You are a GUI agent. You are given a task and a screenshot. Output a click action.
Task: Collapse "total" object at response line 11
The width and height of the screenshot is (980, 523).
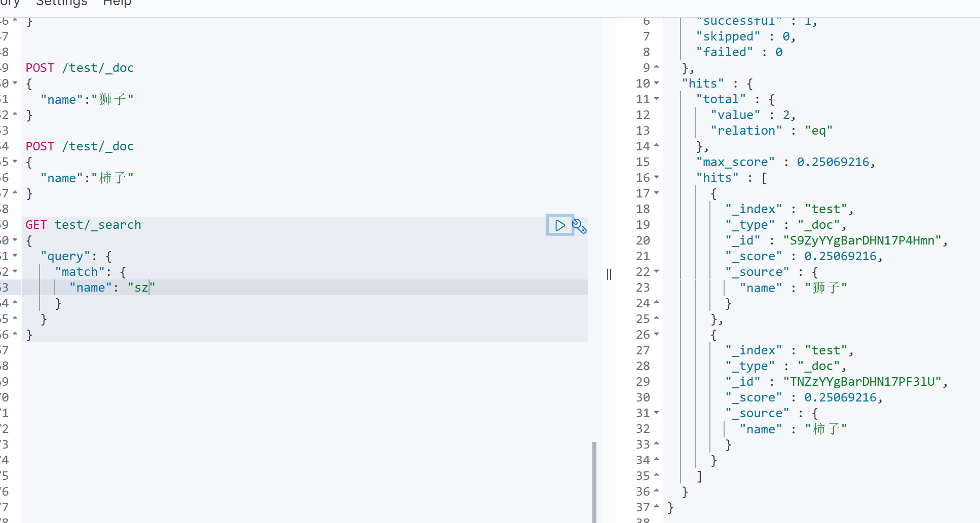pyautogui.click(x=657, y=99)
